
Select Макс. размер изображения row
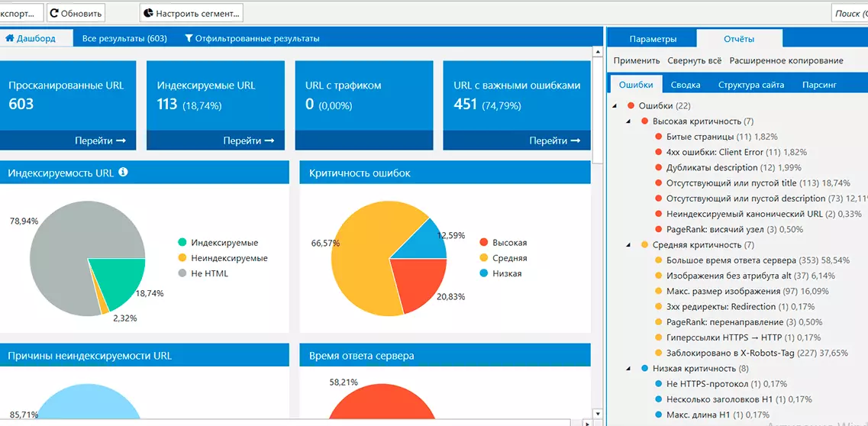point(741,291)
